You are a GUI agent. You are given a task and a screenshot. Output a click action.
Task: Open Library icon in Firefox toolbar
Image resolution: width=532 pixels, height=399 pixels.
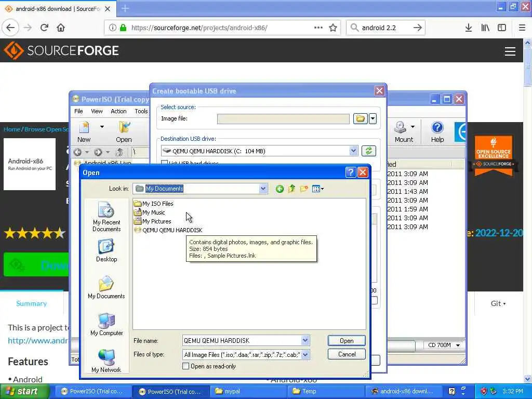tap(485, 28)
